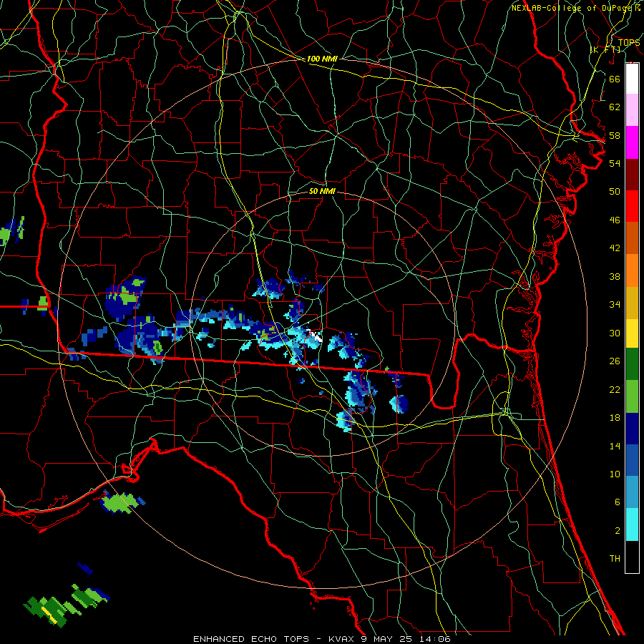Click the light green legend swatch

tap(632, 396)
